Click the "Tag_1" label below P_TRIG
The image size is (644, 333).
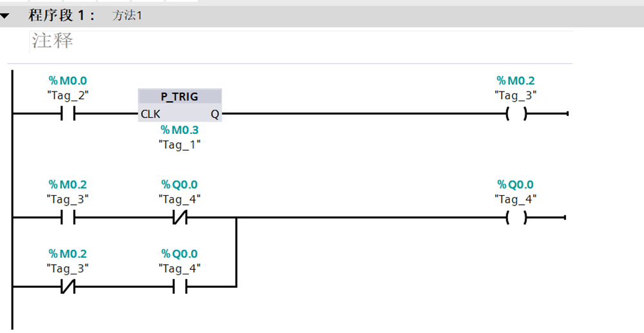[180, 145]
